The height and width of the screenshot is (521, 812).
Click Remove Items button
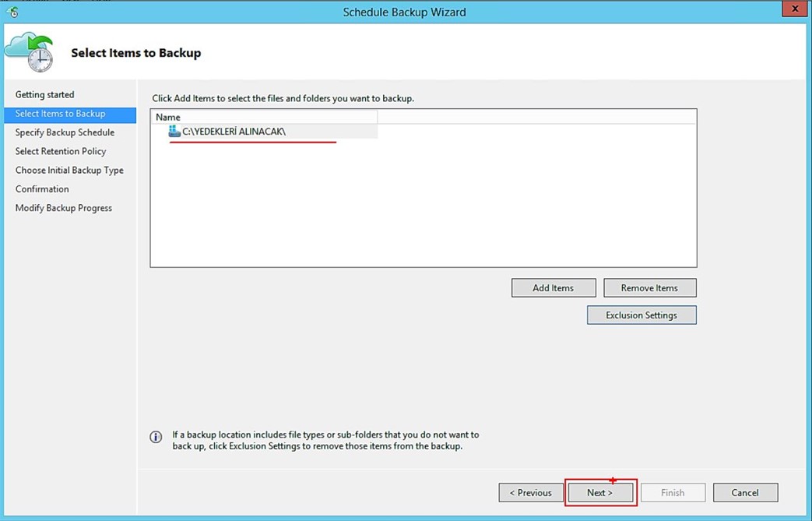(650, 288)
